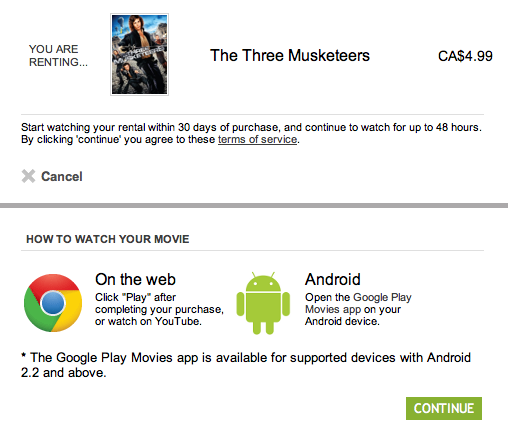Click the green Android robot icon
The width and height of the screenshot is (508, 434).
click(263, 303)
